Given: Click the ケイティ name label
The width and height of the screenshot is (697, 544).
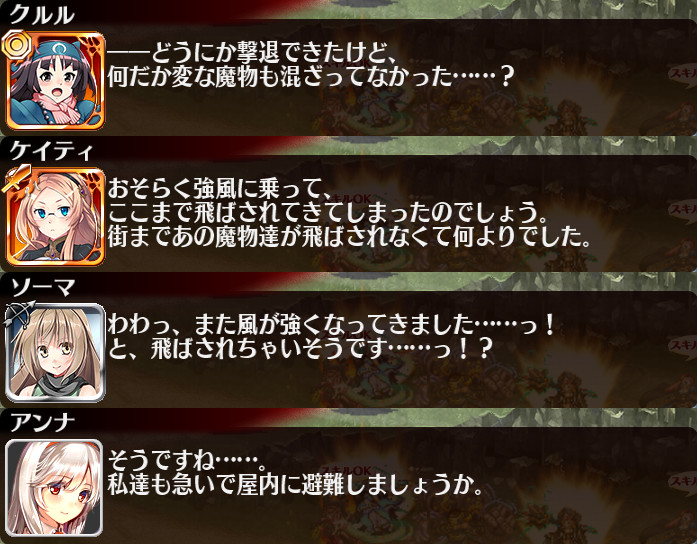Looking at the screenshot, I should (x=52, y=151).
